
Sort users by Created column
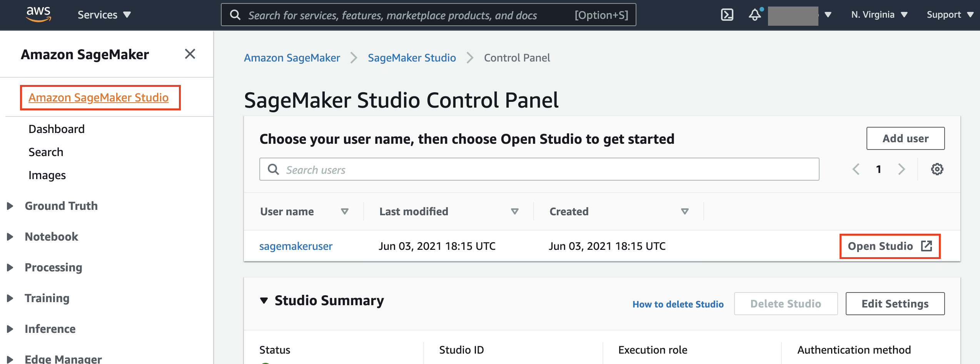[x=684, y=211]
